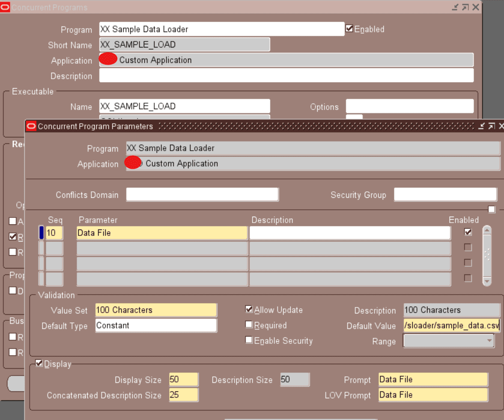Click the LOV Prompt field
This screenshot has height=420, width=504.
(432, 395)
